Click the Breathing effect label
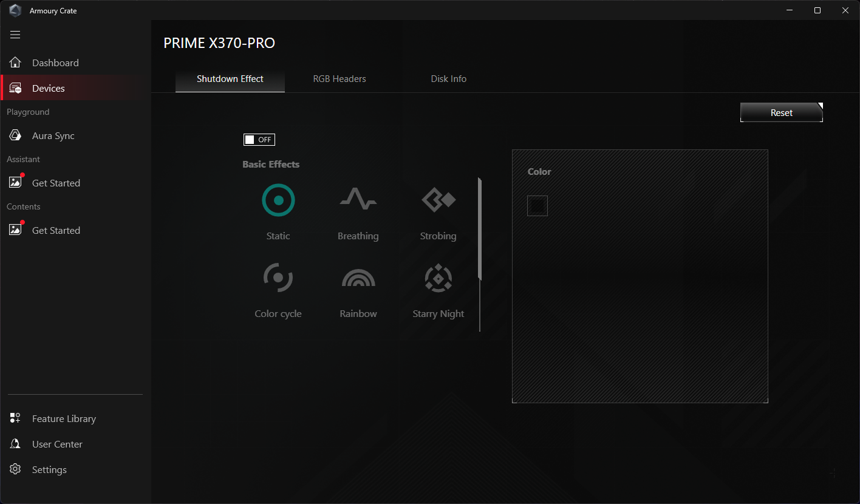 358,236
